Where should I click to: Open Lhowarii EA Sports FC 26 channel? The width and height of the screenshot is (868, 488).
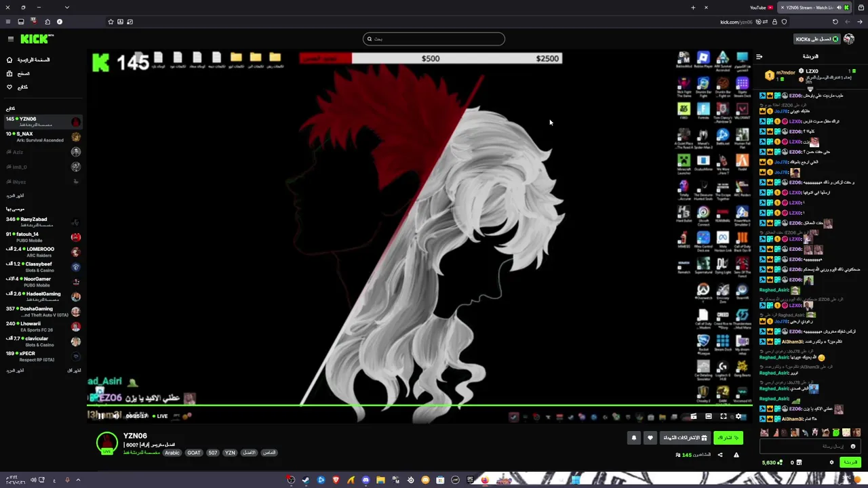[43, 327]
